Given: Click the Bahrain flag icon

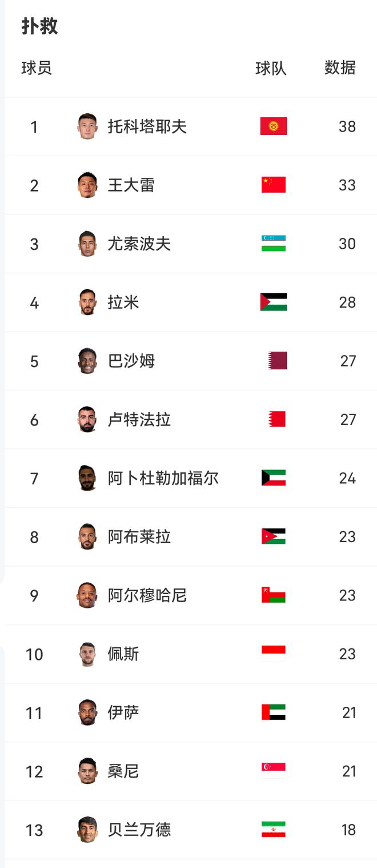Looking at the screenshot, I should 273,419.
